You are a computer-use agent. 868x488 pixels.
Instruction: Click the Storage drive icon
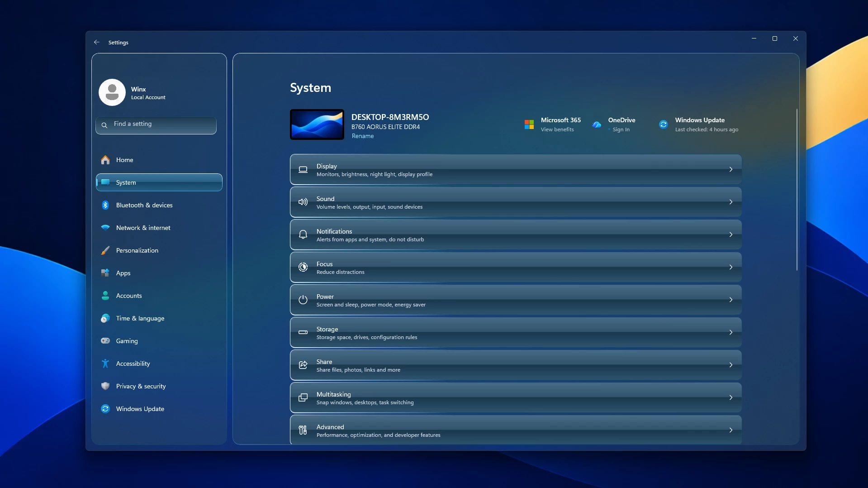[x=303, y=332]
